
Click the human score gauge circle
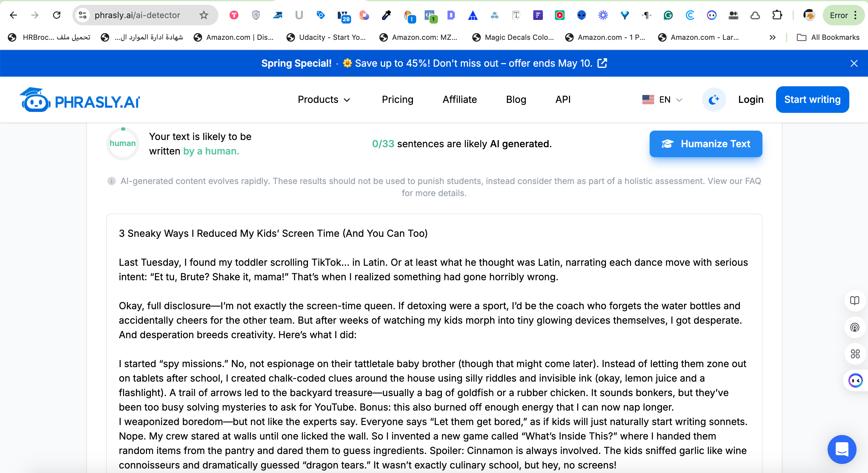(x=123, y=144)
